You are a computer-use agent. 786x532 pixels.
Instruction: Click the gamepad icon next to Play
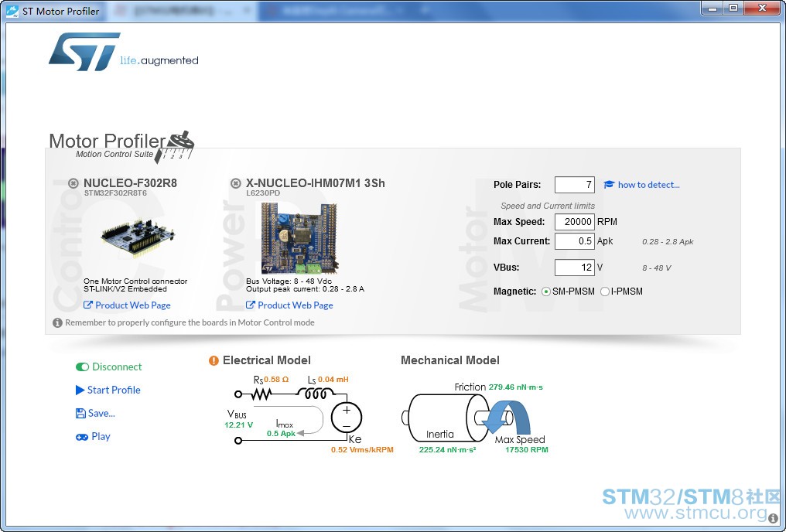(82, 437)
